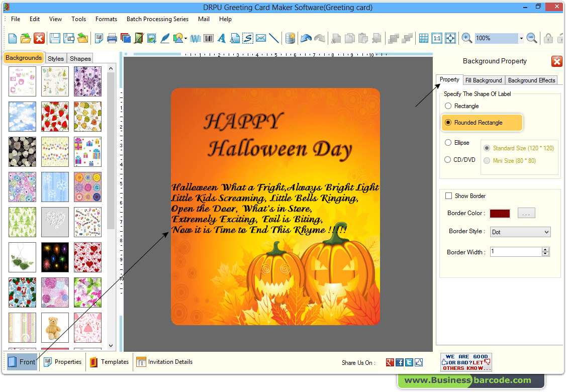Image resolution: width=566 pixels, height=392 pixels.
Task: Save the card using floppy disk icon
Action: (x=55, y=38)
